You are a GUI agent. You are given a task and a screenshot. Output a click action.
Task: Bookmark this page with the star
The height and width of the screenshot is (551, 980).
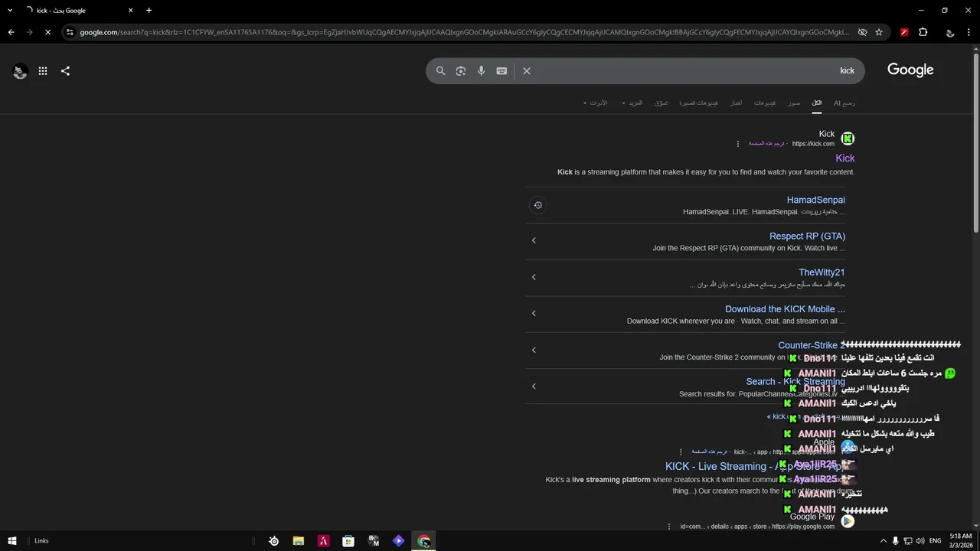click(x=879, y=32)
